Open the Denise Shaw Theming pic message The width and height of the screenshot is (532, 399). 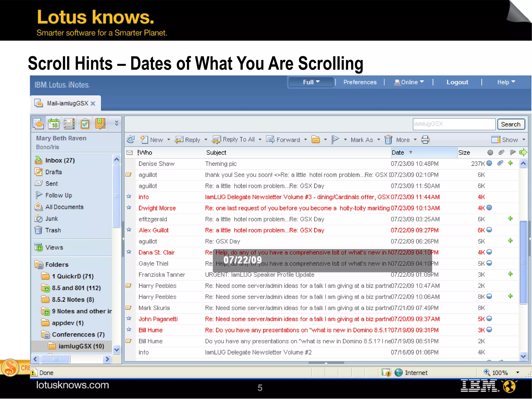[x=322, y=164]
